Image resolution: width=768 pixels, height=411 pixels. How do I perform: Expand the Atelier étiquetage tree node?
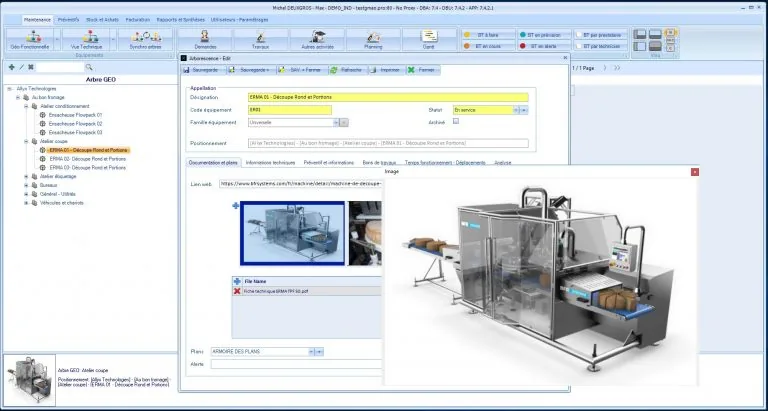pos(26,176)
